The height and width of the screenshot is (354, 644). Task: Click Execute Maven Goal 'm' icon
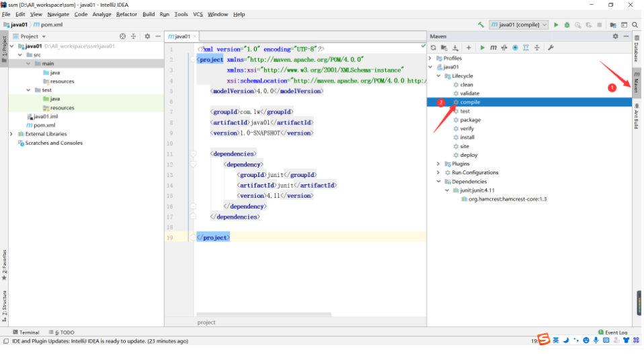[x=493, y=48]
